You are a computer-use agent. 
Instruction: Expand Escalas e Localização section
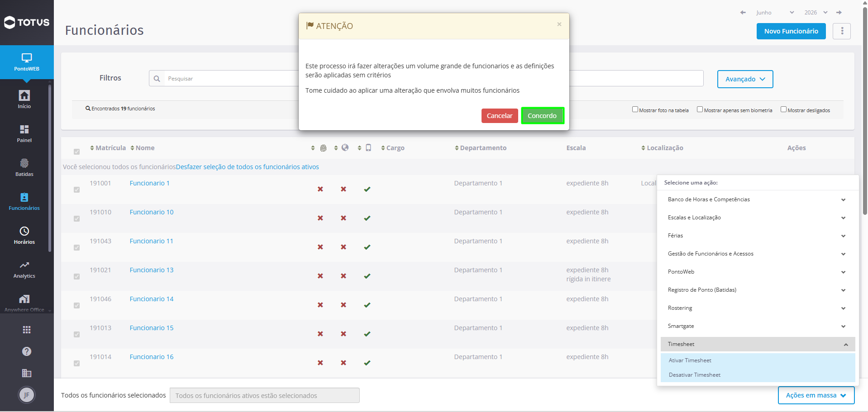(x=758, y=218)
